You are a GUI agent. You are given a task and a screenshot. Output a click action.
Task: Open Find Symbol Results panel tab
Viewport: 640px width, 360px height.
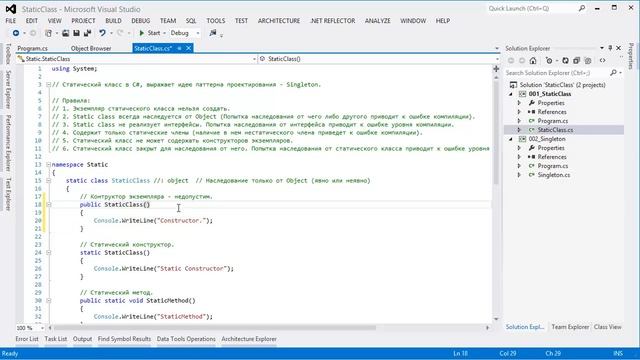[x=124, y=339]
